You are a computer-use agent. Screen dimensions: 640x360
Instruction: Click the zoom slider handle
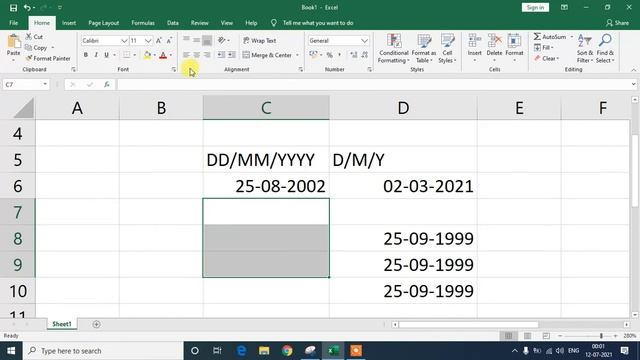(x=601, y=336)
